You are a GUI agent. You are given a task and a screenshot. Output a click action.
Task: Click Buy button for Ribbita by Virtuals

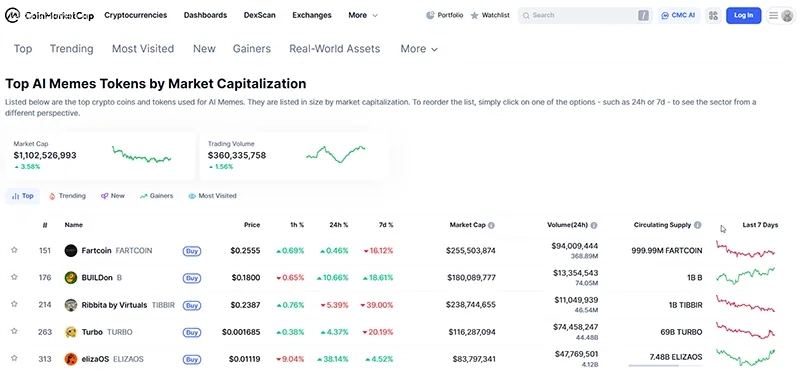192,305
